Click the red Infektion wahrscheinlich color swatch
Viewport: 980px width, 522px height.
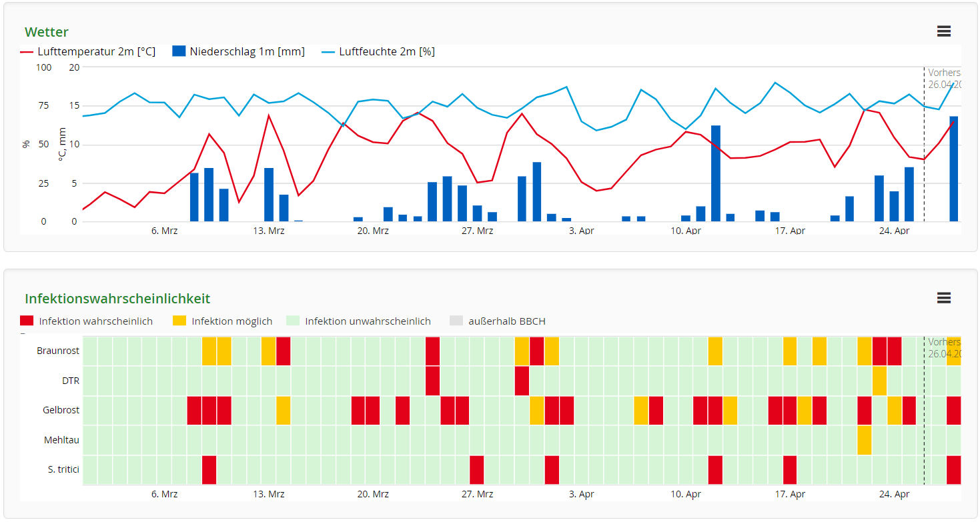pos(27,321)
